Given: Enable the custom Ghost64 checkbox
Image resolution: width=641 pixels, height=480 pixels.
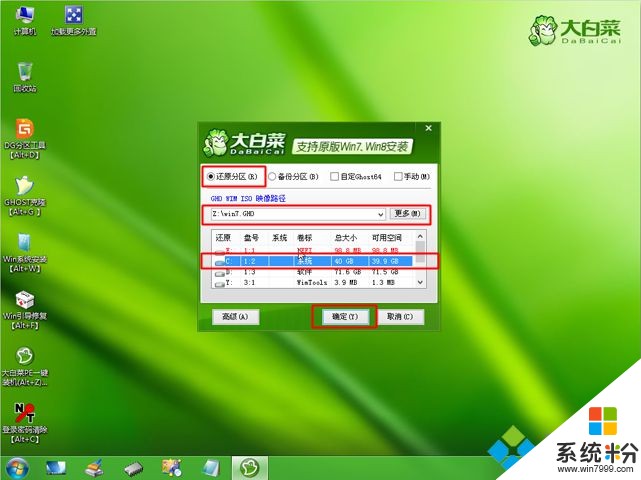Looking at the screenshot, I should (356, 177).
